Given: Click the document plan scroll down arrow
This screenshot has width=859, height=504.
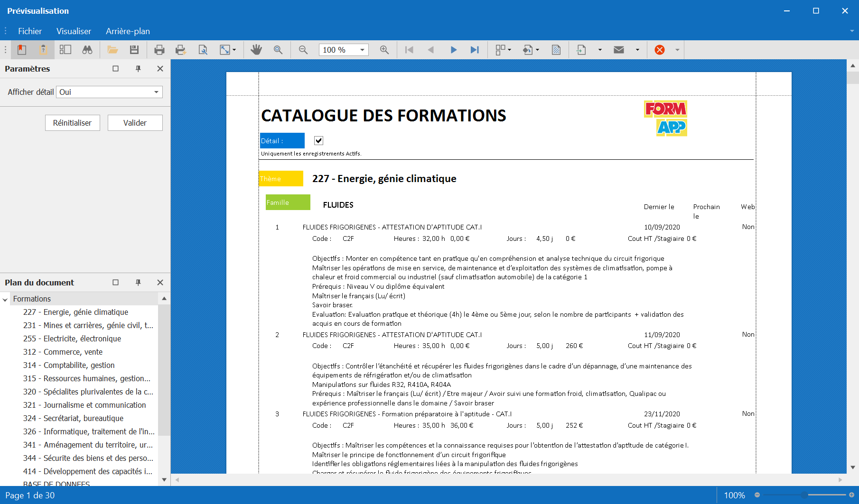Looking at the screenshot, I should coord(164,479).
